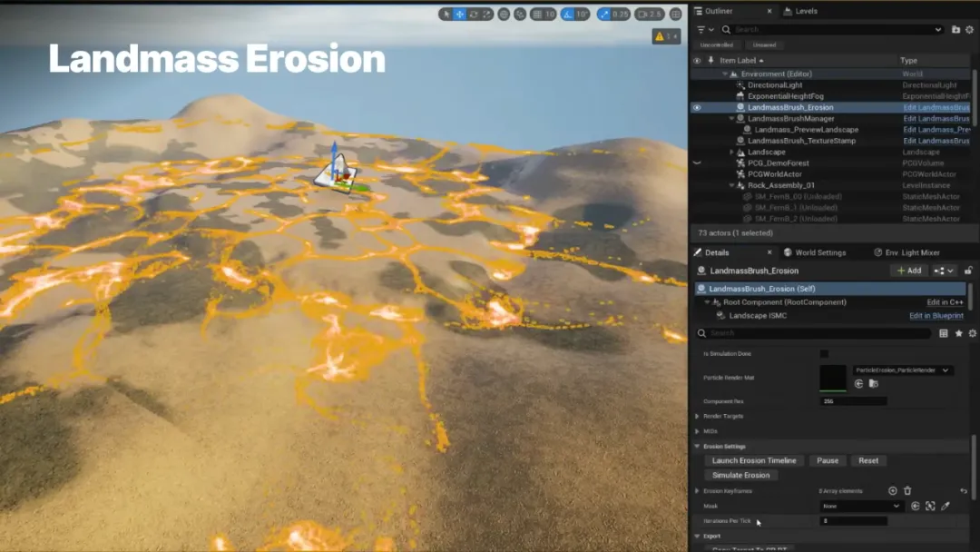Toggle the Details panel lock icon
Viewport: 980px width, 552px height.
coord(968,271)
